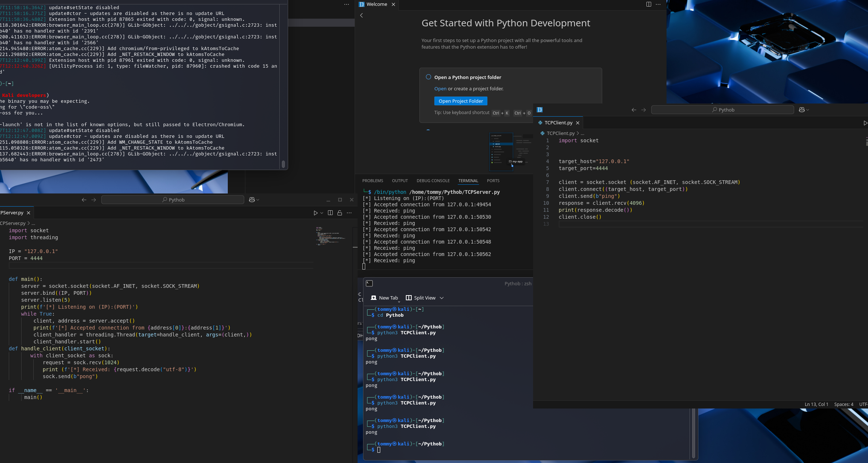The height and width of the screenshot is (463, 868).
Task: Open the Copilot menu in the TCPServer window
Action: coord(252,200)
